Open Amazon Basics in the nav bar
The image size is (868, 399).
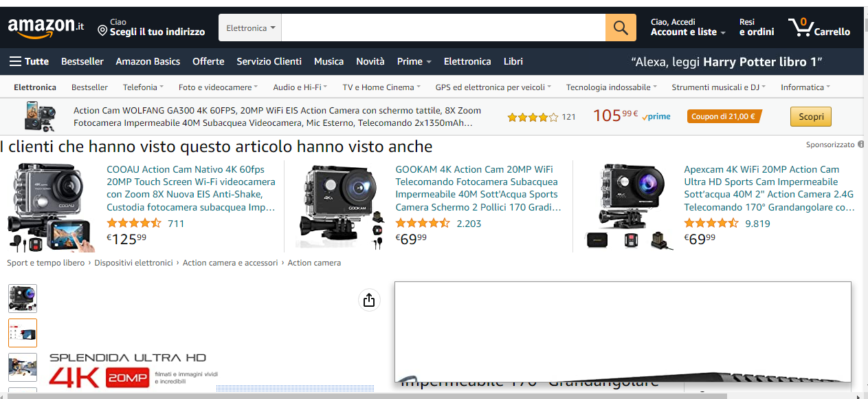(148, 61)
